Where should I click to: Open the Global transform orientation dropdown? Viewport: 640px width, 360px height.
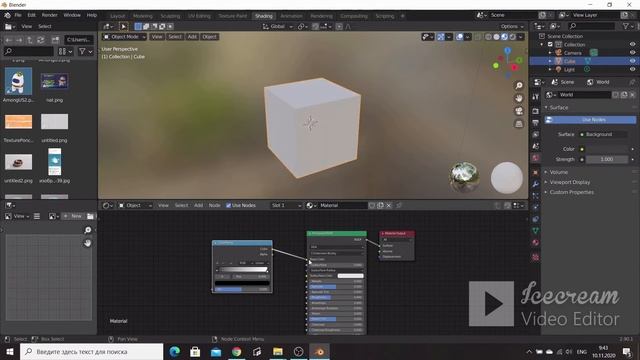click(x=278, y=27)
